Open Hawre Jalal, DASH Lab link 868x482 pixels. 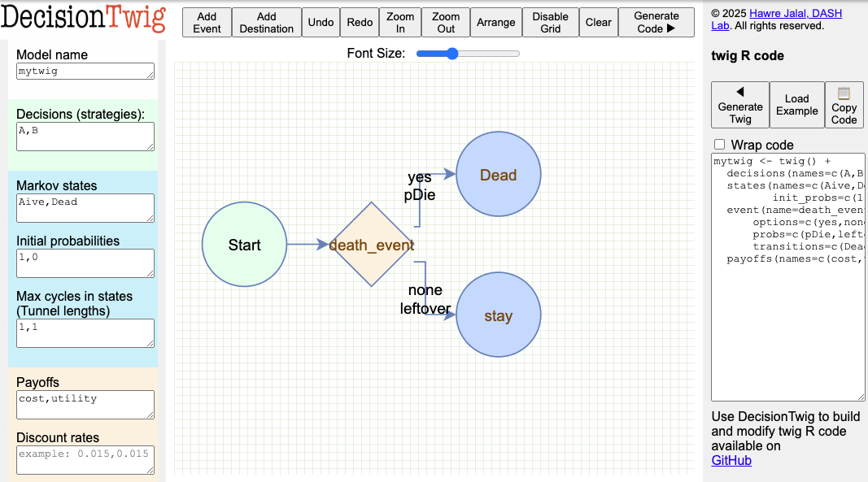pos(795,14)
